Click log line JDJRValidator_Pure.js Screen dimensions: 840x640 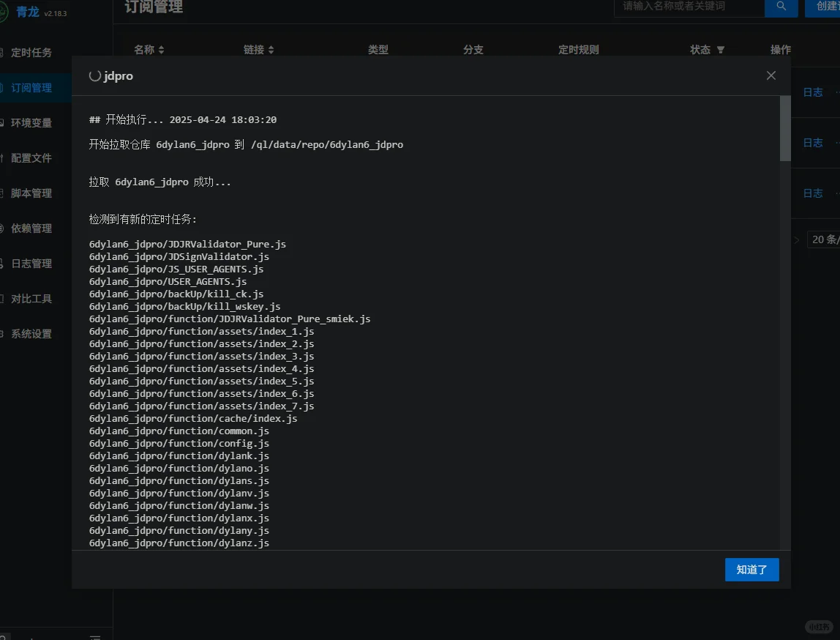(187, 245)
